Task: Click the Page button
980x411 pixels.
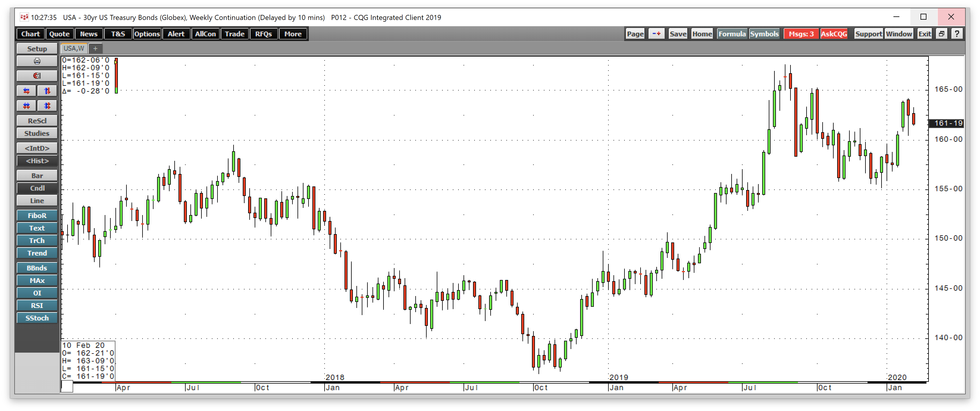Action: pos(635,34)
